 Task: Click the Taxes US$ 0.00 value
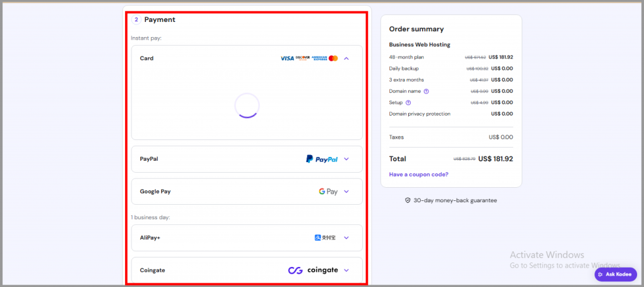[501, 138]
